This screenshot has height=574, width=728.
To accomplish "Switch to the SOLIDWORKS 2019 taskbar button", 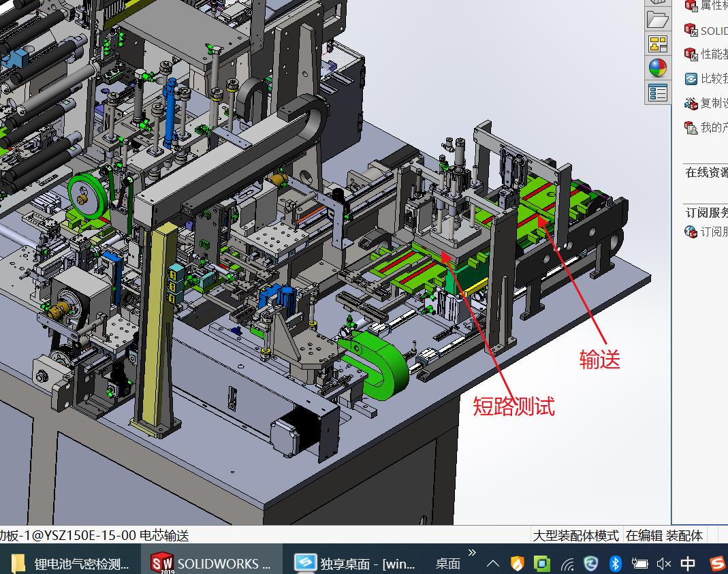I will point(211,563).
